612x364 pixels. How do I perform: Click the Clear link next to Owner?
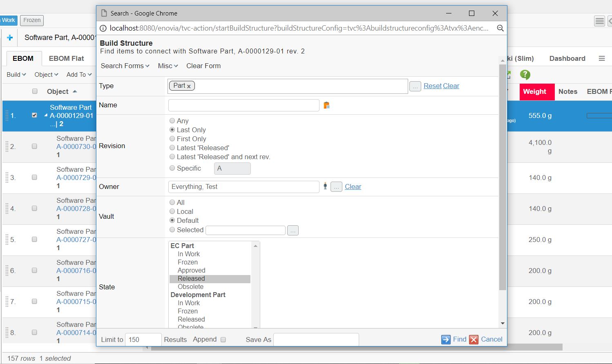click(353, 186)
